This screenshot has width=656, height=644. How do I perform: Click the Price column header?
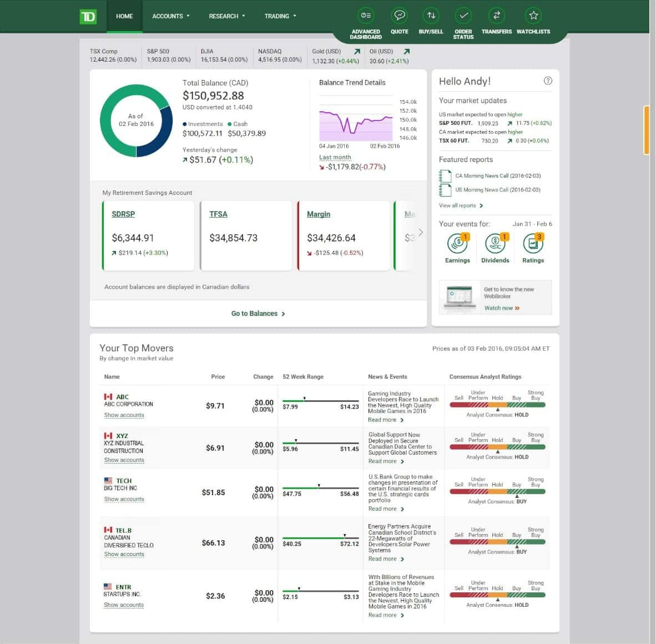(218, 376)
